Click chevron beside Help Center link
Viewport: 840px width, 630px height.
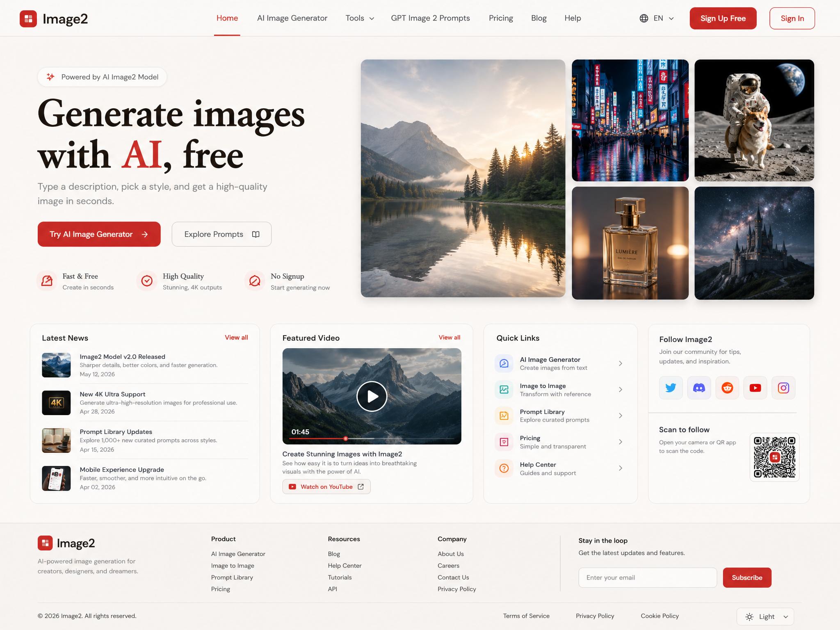coord(621,468)
